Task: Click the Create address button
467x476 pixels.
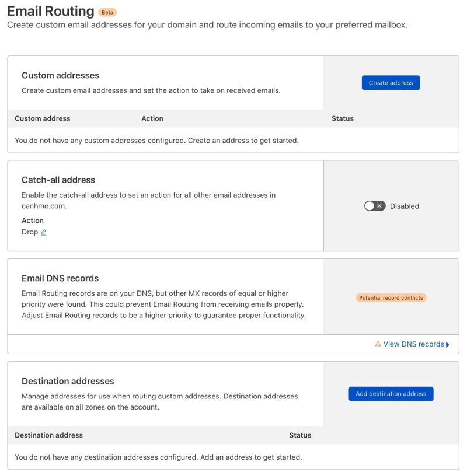Action: coord(391,82)
